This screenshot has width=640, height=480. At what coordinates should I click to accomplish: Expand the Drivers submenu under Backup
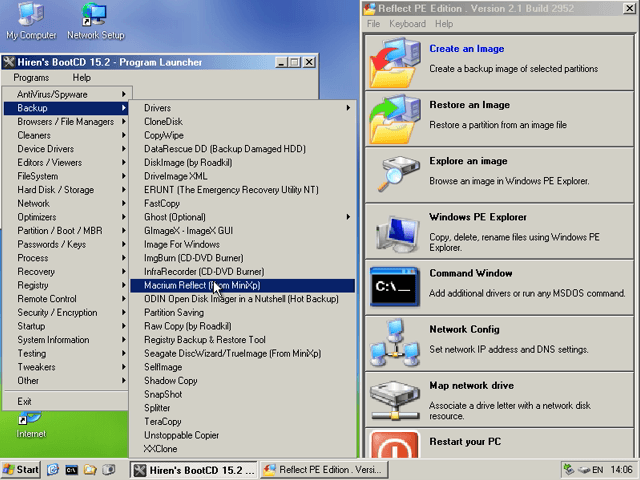click(242, 108)
